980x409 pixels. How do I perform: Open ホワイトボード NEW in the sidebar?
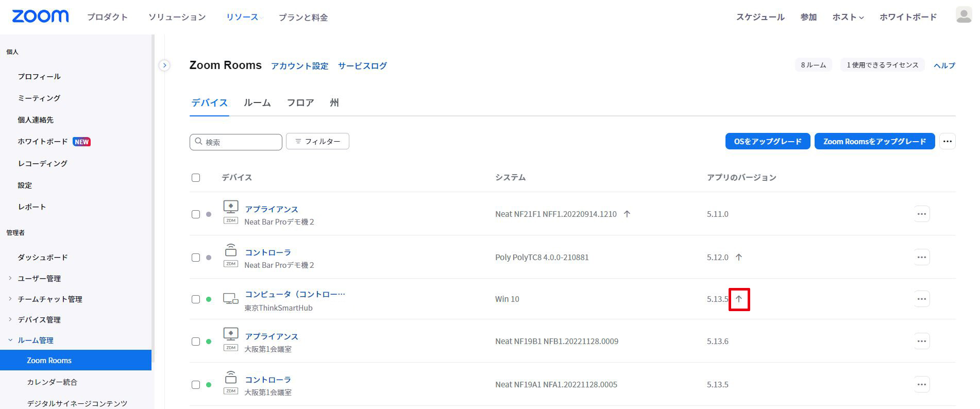pos(54,142)
